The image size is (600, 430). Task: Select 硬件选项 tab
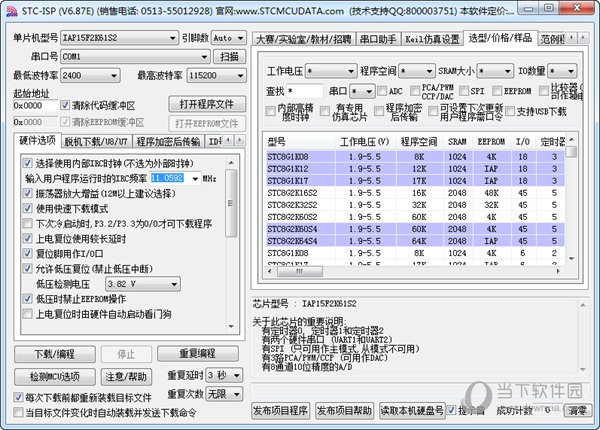(37, 140)
